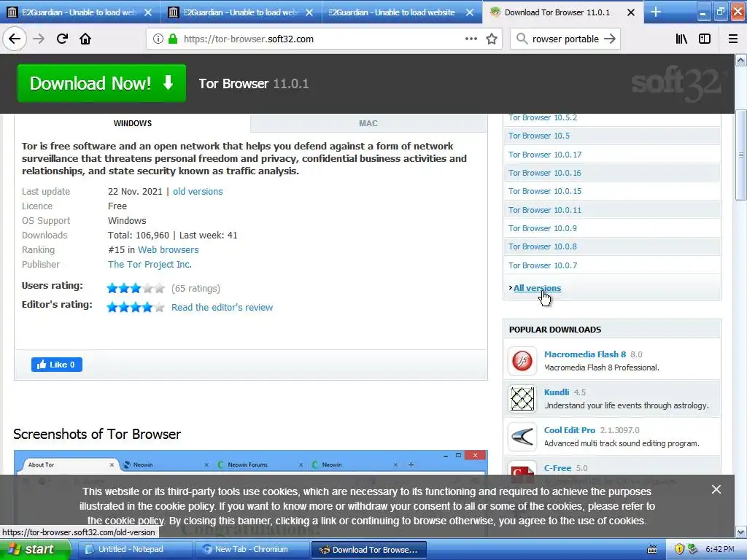Click the page scrollbar up arrow
The width and height of the screenshot is (747, 560).
pos(740,60)
